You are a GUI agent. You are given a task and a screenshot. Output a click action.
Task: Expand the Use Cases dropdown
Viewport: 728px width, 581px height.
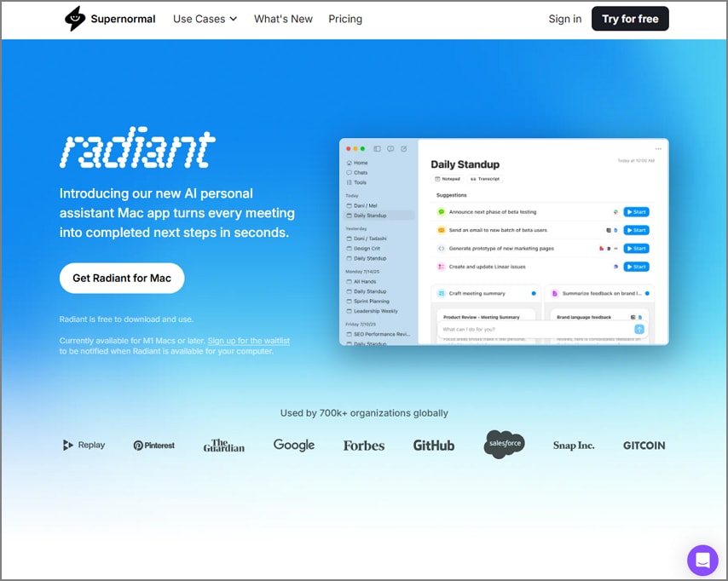point(204,18)
